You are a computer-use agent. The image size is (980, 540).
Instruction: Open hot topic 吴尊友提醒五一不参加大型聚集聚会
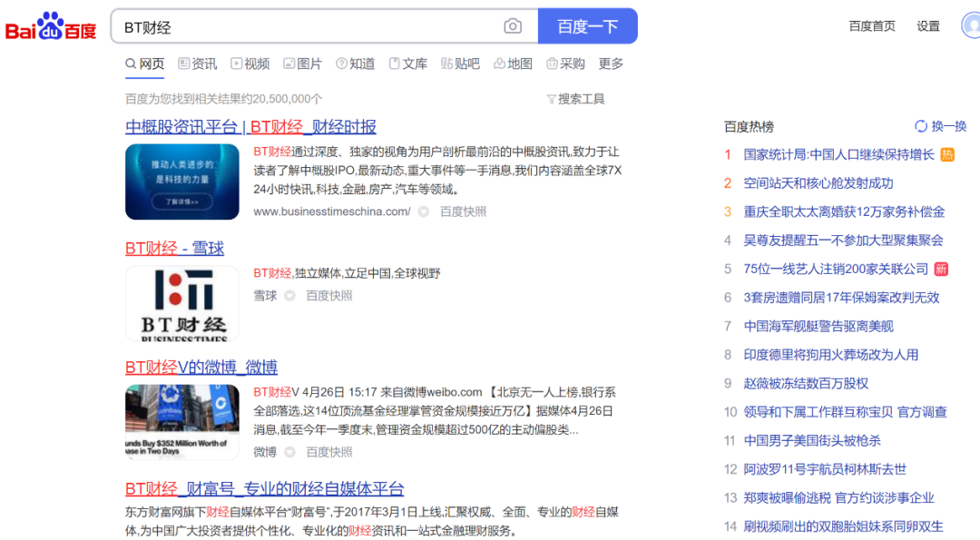click(843, 241)
